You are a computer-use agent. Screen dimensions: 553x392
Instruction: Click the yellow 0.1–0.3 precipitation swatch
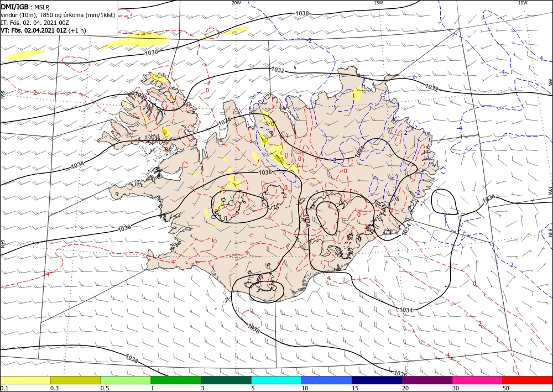coord(25,380)
